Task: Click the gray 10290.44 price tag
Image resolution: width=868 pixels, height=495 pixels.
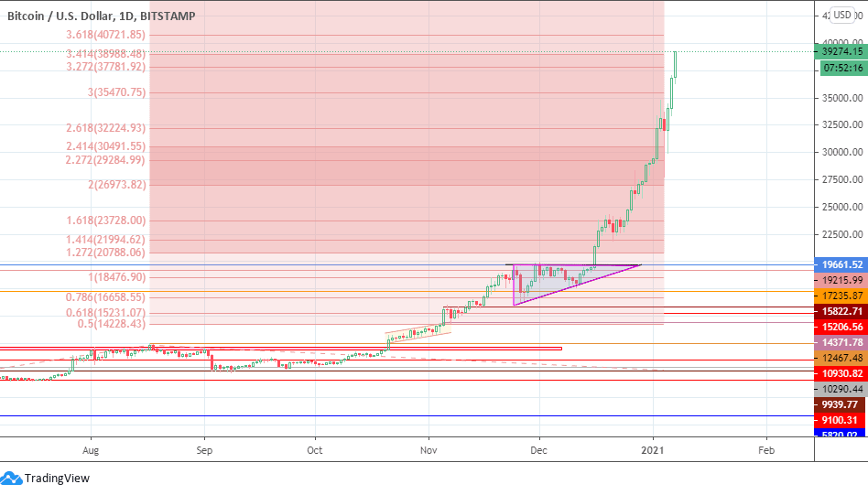Action: pyautogui.click(x=841, y=389)
